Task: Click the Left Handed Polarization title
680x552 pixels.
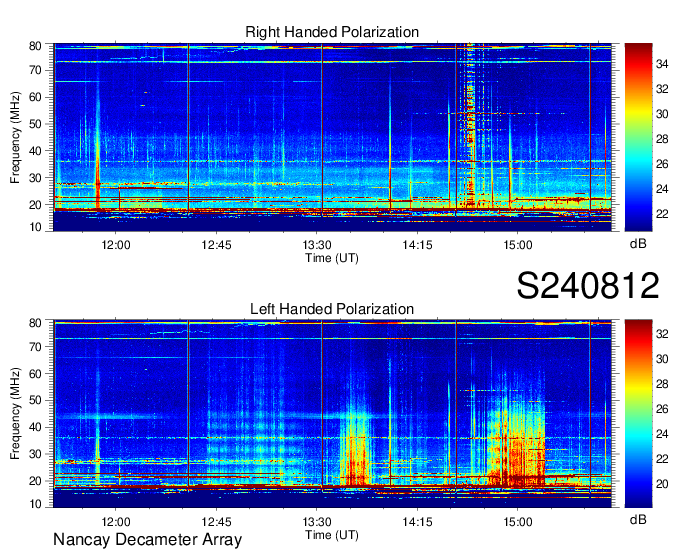Action: point(332,309)
